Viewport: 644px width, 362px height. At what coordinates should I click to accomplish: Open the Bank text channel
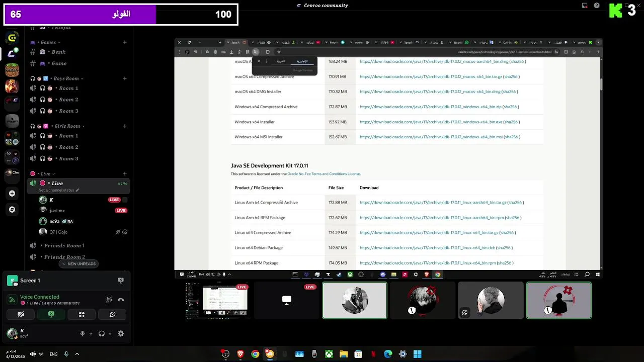click(78, 52)
